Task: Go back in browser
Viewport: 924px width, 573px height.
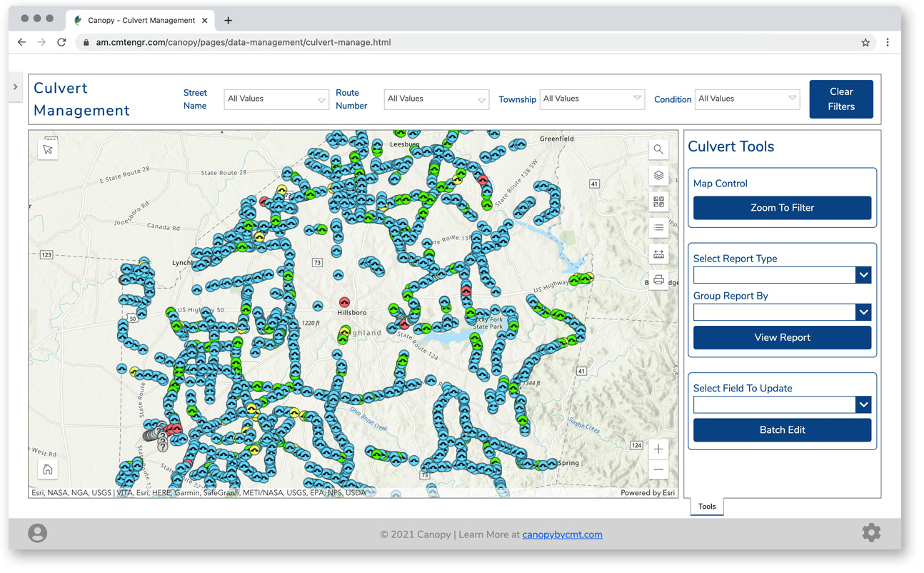Action: (21, 42)
